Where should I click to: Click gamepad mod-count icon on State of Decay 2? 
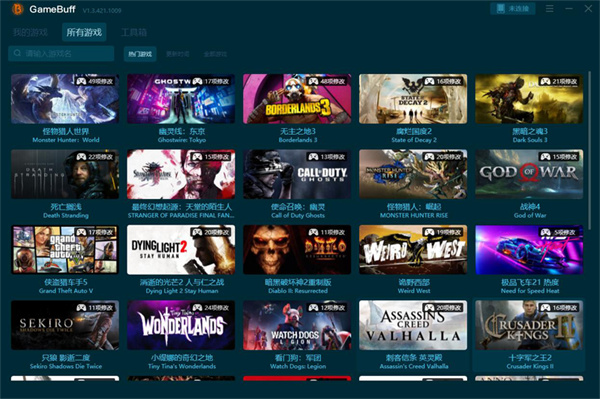tap(429, 81)
